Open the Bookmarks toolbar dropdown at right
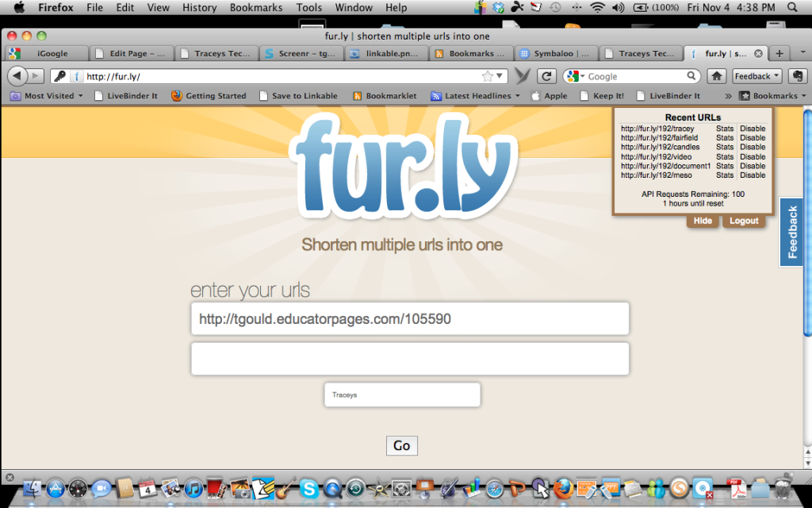 [772, 96]
